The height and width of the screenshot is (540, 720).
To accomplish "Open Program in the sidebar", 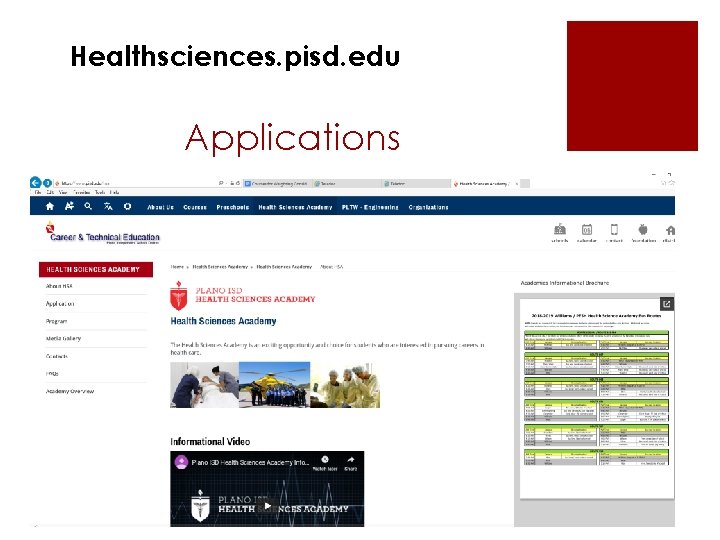I will coord(56,321).
